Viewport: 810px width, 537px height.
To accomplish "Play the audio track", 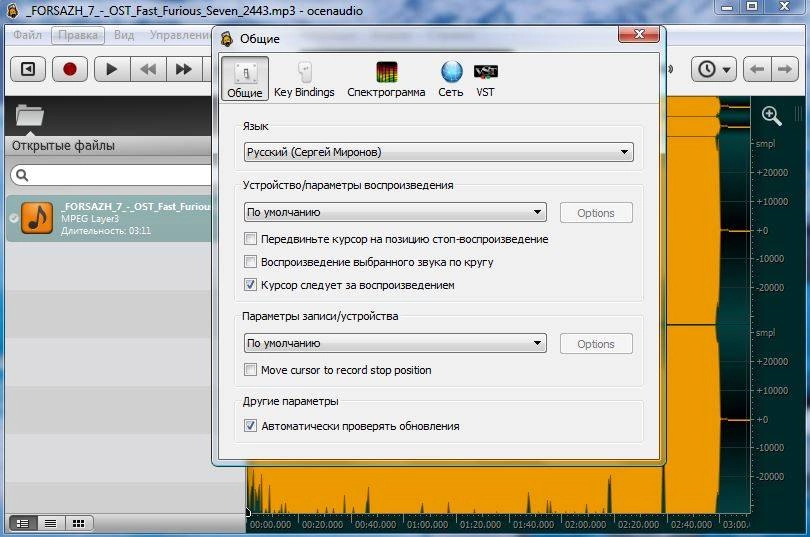I will pos(112,69).
